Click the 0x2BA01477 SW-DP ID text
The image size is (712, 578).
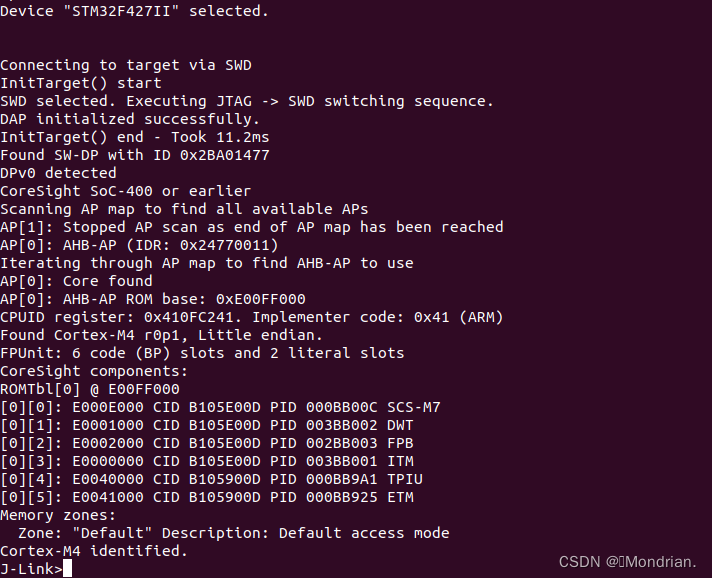click(x=224, y=155)
